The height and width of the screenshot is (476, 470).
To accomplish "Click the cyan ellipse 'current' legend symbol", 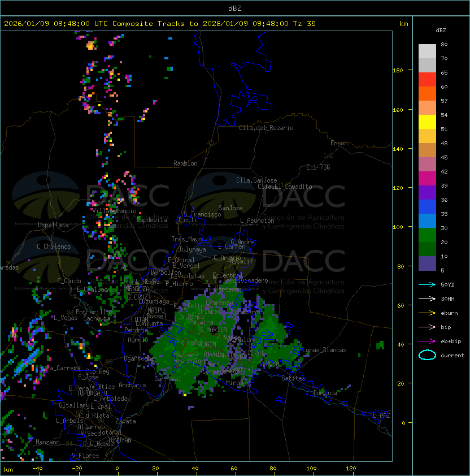I will coord(427,355).
